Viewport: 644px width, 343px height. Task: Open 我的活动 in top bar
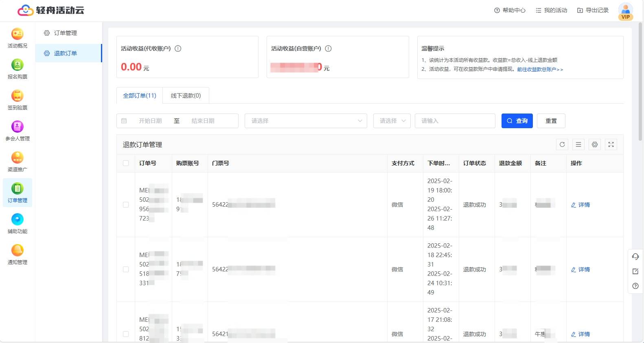click(x=551, y=10)
